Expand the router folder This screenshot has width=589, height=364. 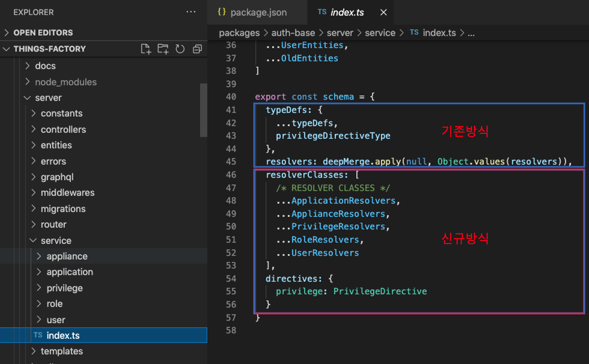(x=104, y=224)
